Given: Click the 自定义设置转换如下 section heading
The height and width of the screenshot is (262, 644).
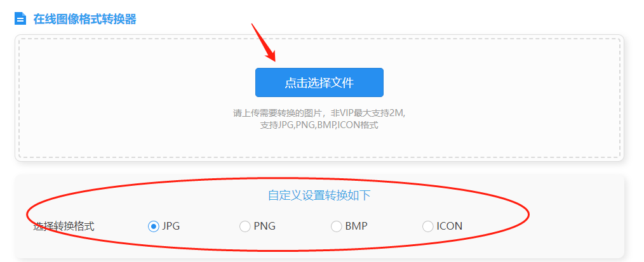Looking at the screenshot, I should [319, 195].
